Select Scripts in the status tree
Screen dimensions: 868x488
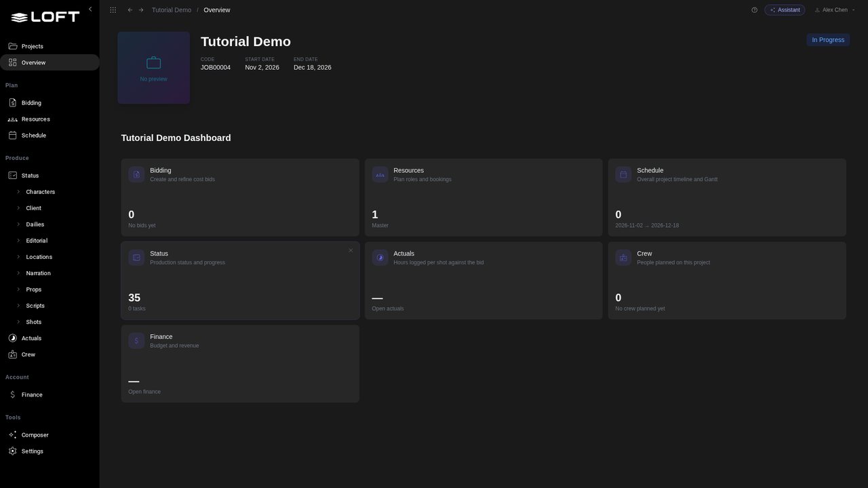(x=35, y=306)
